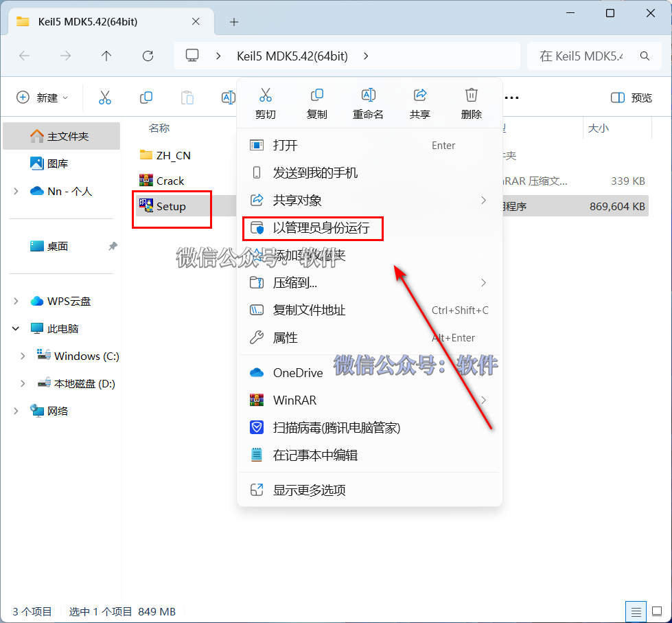672x623 pixels.
Task: Minimize the Explorer window
Action: tap(570, 13)
